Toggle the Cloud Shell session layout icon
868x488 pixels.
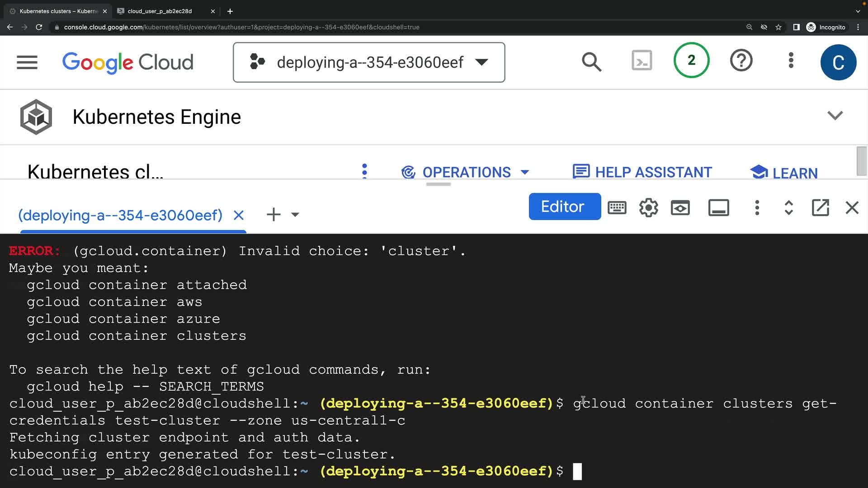point(718,208)
